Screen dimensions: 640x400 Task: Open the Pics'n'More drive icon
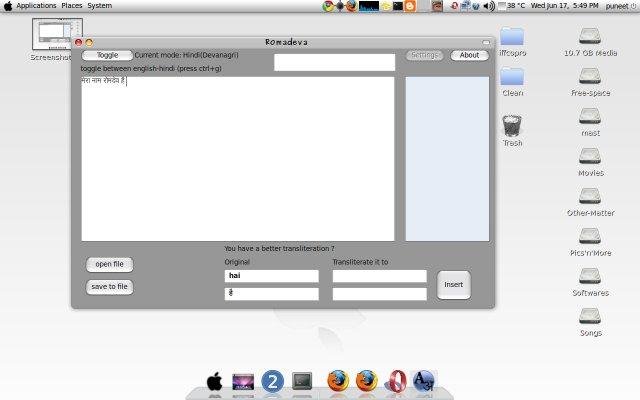(590, 241)
